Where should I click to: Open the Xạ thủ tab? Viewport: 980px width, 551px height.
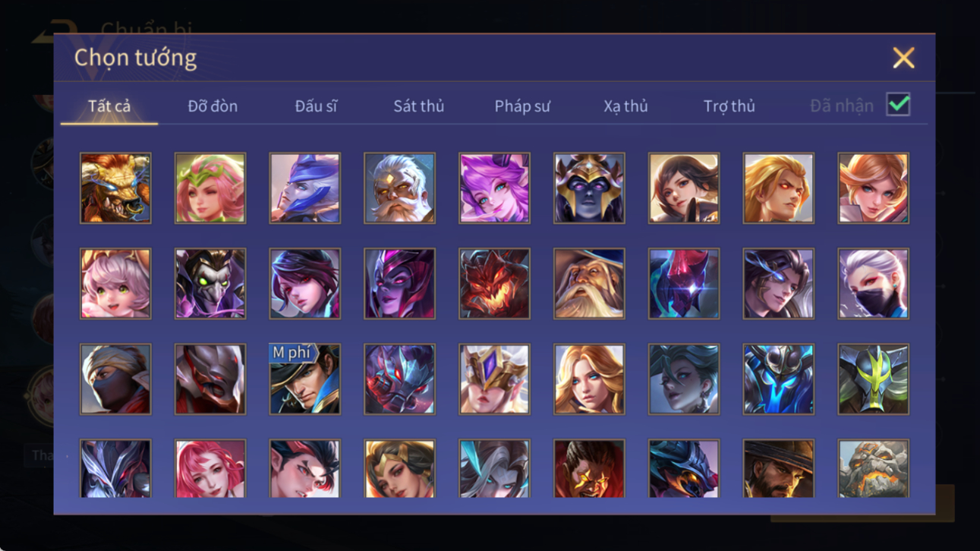(625, 106)
